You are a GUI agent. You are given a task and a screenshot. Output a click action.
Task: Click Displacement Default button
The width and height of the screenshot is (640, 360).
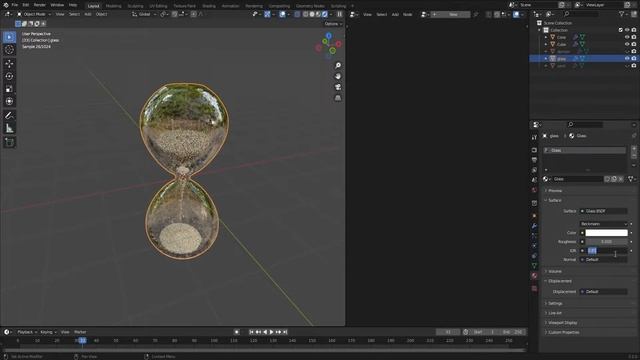point(604,292)
